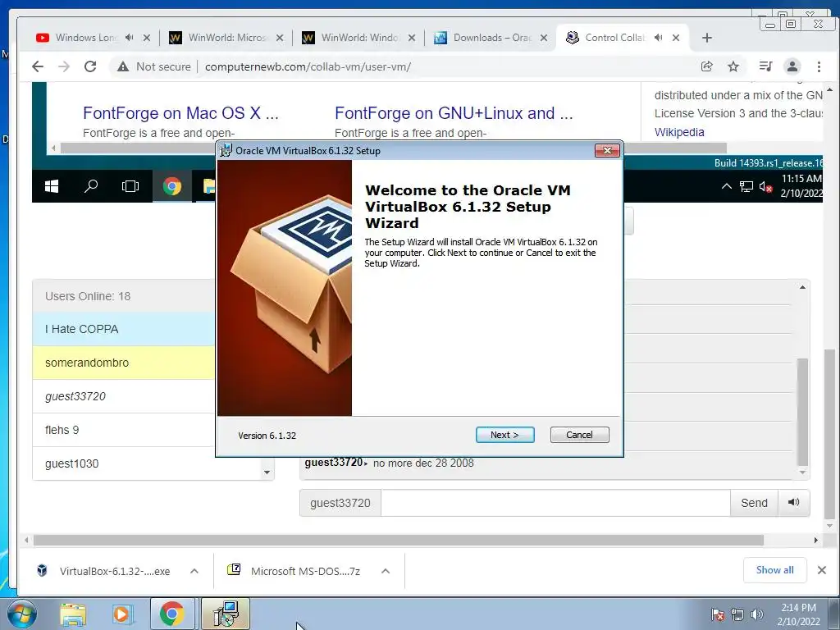840x630 pixels.
Task: Mute the Control Collab tab audio icon
Action: click(x=659, y=38)
